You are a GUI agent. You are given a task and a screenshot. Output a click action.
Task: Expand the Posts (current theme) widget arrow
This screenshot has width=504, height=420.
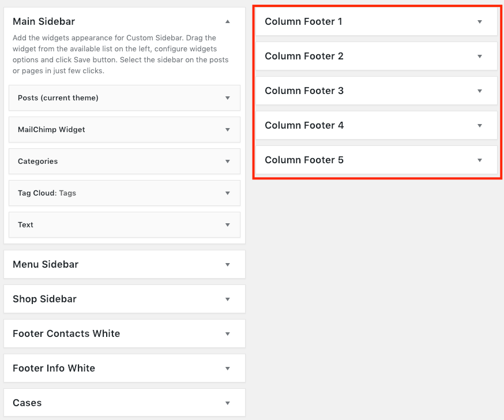(x=228, y=97)
